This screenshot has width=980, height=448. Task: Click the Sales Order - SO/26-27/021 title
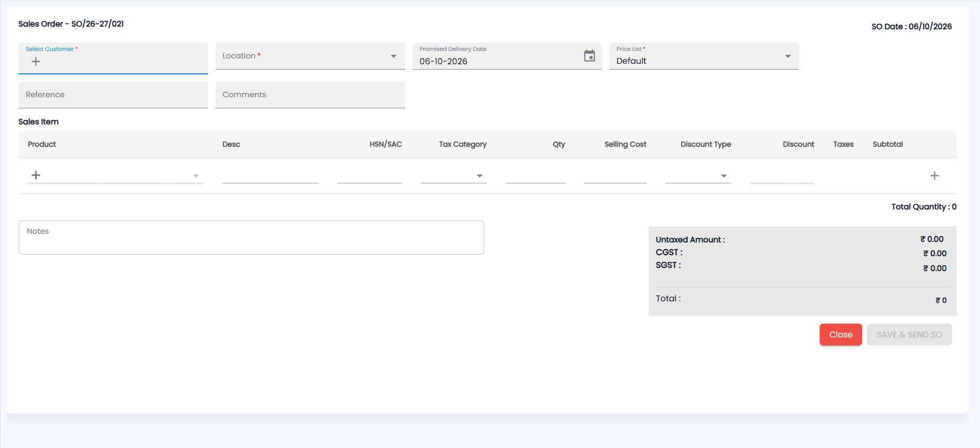coord(71,24)
